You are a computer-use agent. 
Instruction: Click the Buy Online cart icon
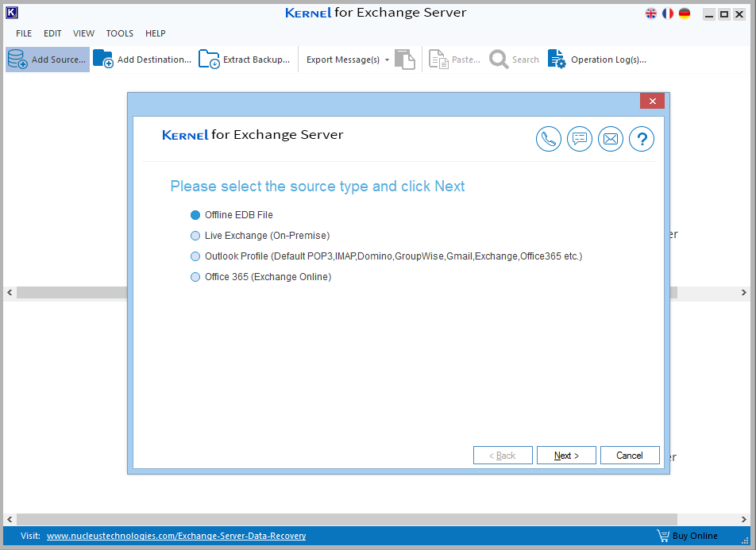(663, 536)
